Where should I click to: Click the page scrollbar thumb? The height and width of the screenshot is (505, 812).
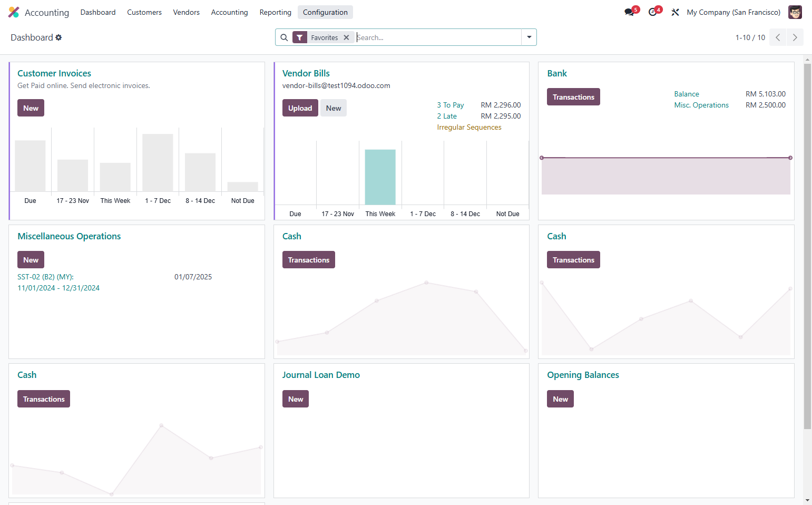pos(807,246)
